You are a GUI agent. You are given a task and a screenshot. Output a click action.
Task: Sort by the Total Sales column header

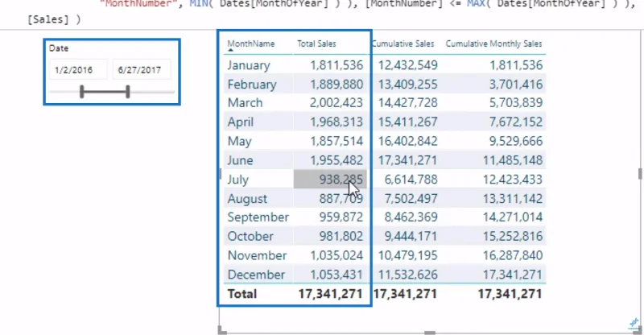[316, 43]
